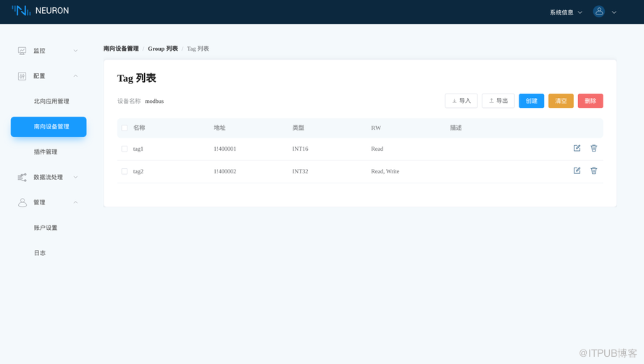Check the tag2 row checkbox
Image resolution: width=644 pixels, height=364 pixels.
[125, 172]
